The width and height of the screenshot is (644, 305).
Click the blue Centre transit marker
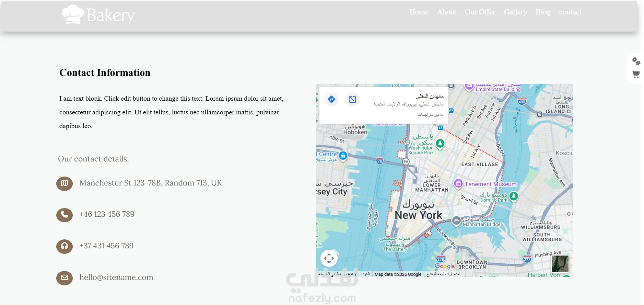(343, 156)
